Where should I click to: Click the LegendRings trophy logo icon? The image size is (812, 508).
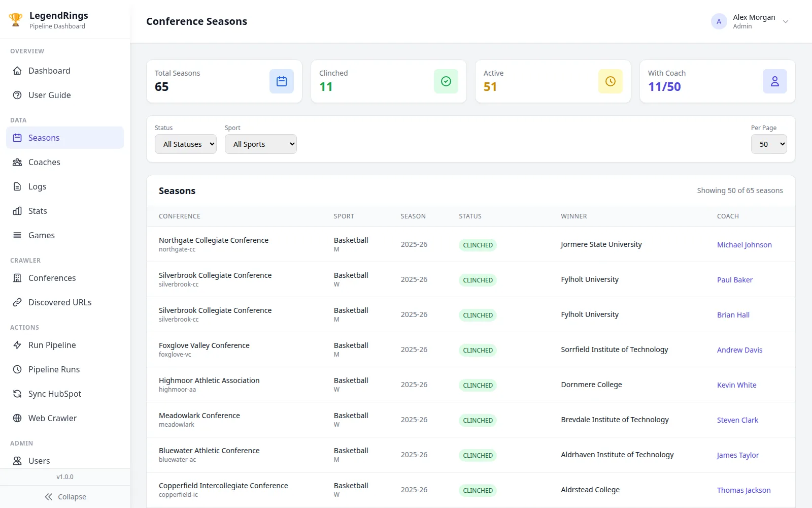[x=16, y=20]
